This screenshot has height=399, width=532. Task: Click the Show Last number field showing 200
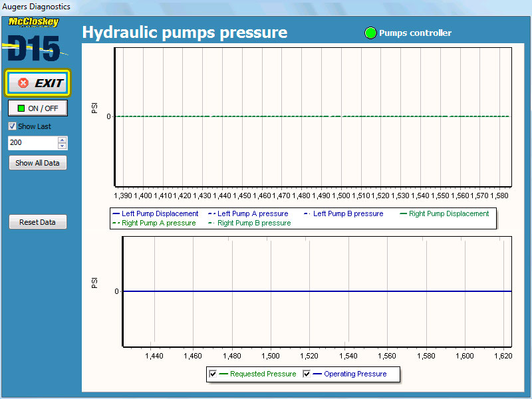click(32, 143)
